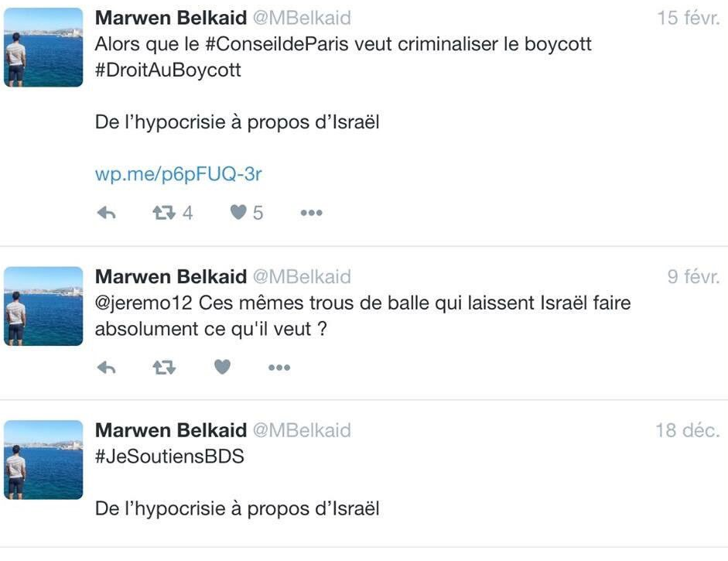Open the #DroitAuBoycott hashtag
This screenshot has width=728, height=561.
coord(168,70)
